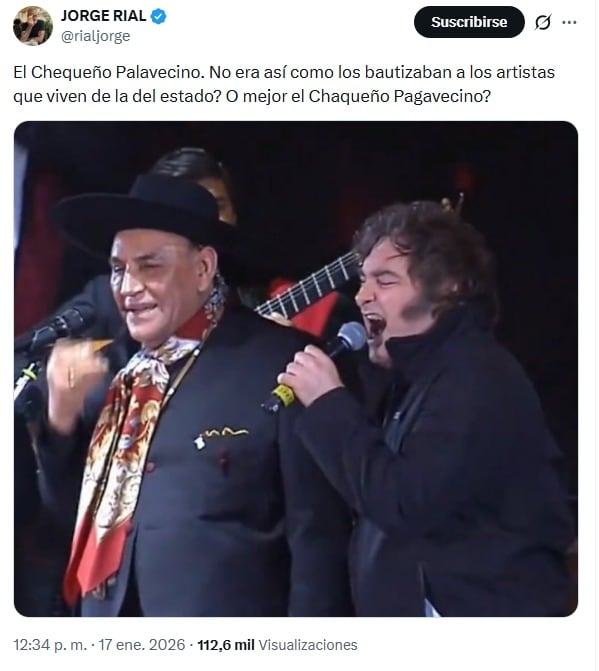Open the 112,6 mil view count

[x=225, y=644]
